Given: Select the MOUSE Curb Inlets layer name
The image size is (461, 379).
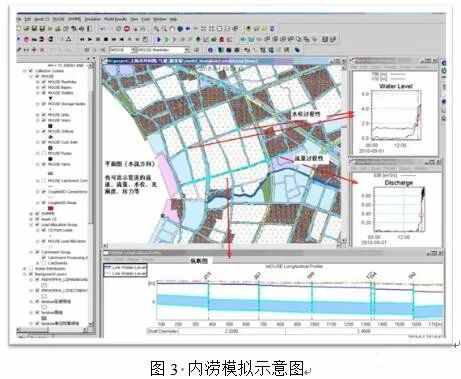Looking at the screenshot, I should pyautogui.click(x=63, y=142).
